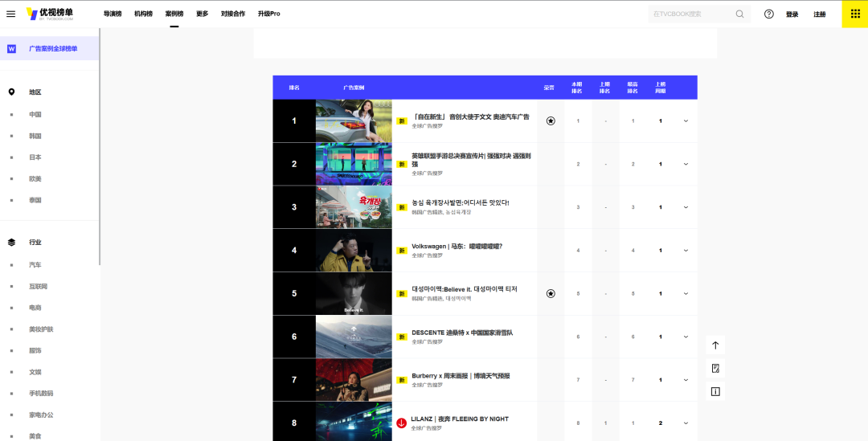Open the 更多 menu in top navigation

(x=202, y=14)
